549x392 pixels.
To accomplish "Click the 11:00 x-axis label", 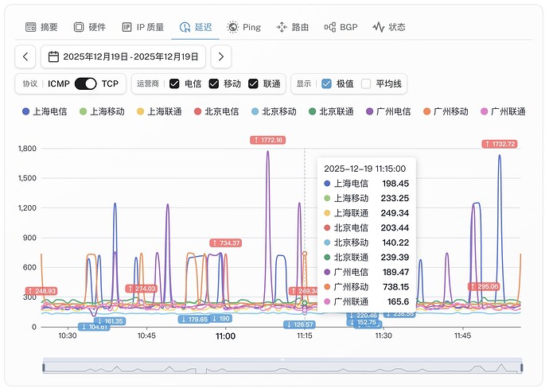I will pos(225,336).
